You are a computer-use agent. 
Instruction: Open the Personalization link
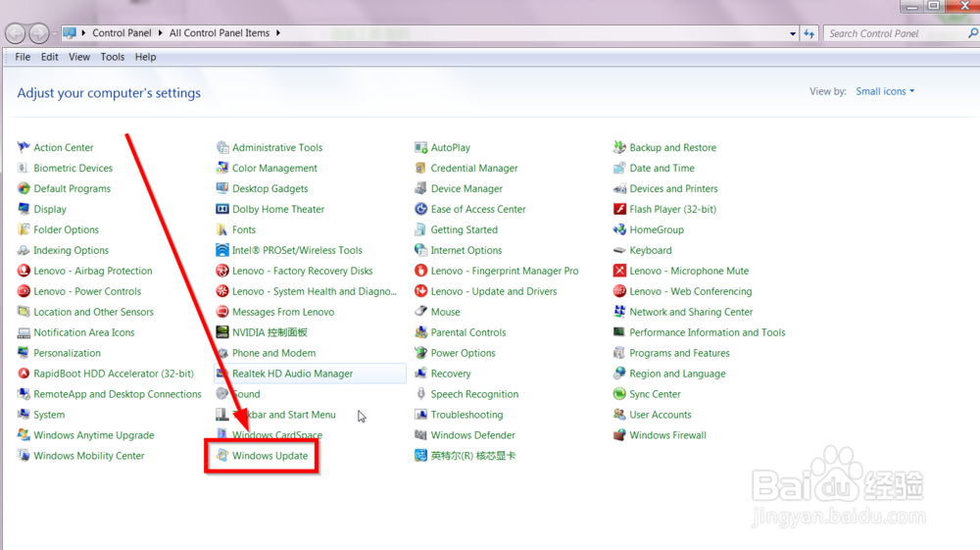click(x=67, y=353)
